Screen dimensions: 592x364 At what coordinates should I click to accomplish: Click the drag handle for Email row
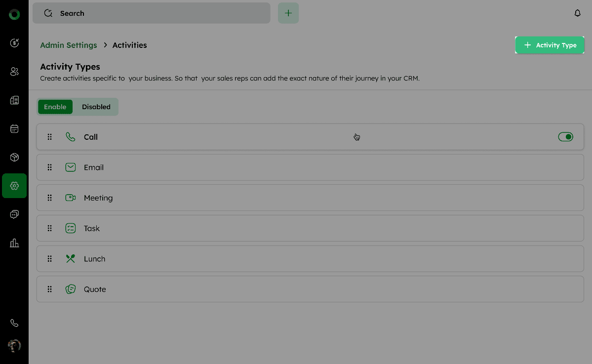pos(49,167)
